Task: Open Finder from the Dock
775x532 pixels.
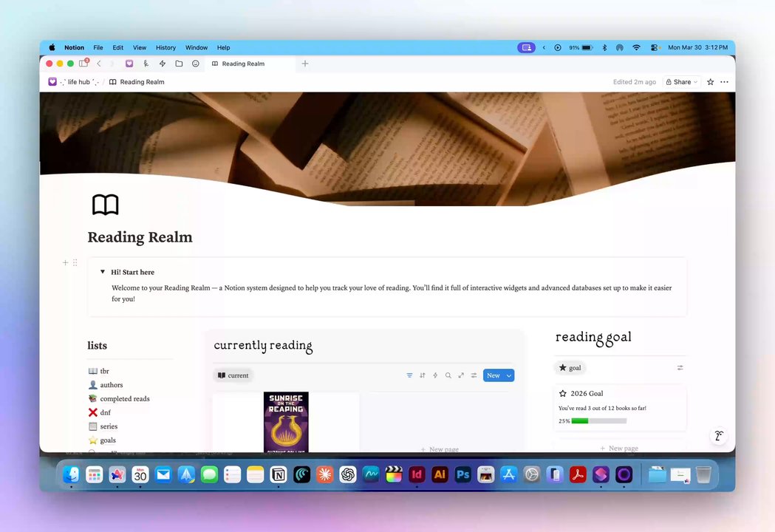Action: click(72, 474)
